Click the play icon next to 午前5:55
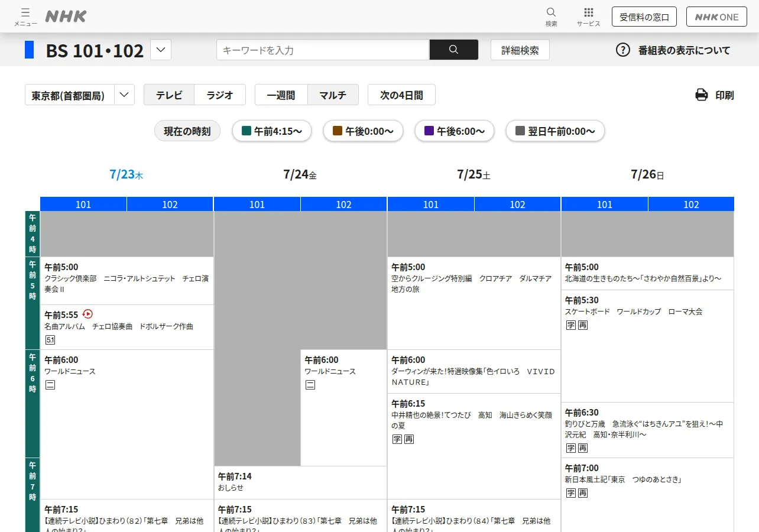759x532 pixels. 88,314
